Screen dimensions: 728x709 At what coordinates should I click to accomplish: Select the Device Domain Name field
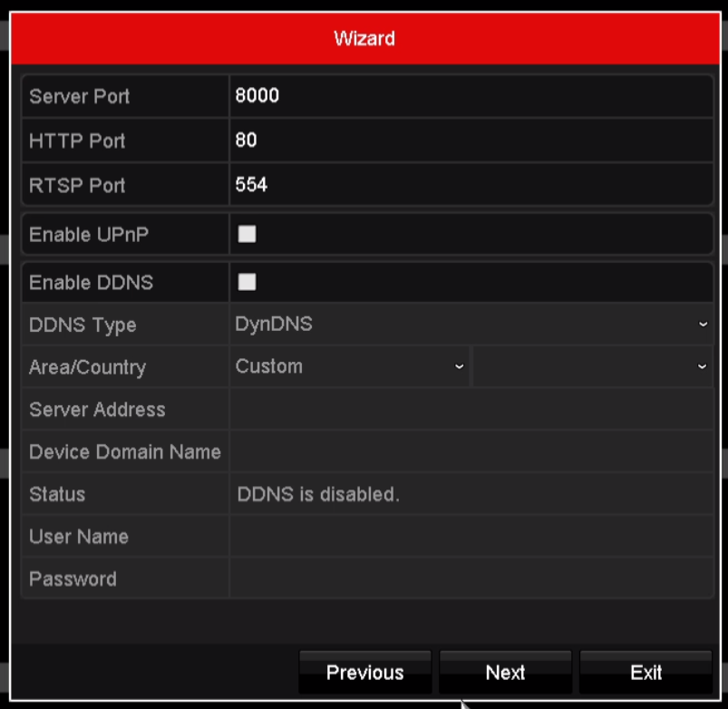click(470, 452)
